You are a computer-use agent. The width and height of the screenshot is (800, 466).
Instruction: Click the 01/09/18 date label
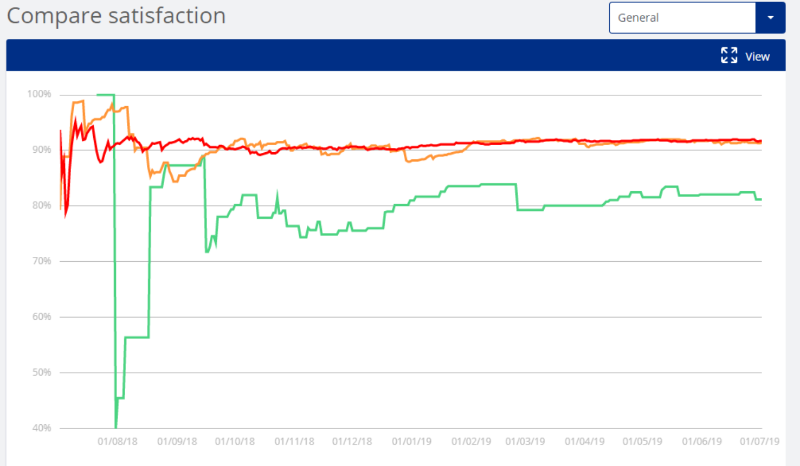coord(177,442)
